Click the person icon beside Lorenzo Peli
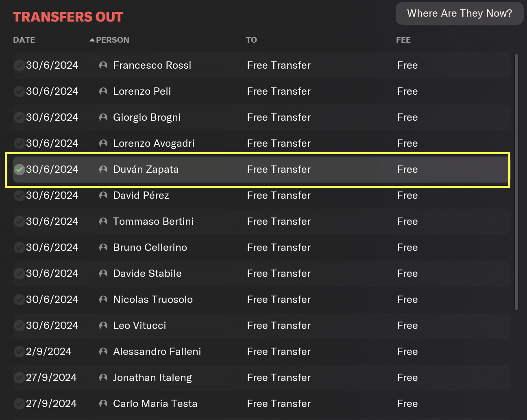The height and width of the screenshot is (420, 527). 103,91
